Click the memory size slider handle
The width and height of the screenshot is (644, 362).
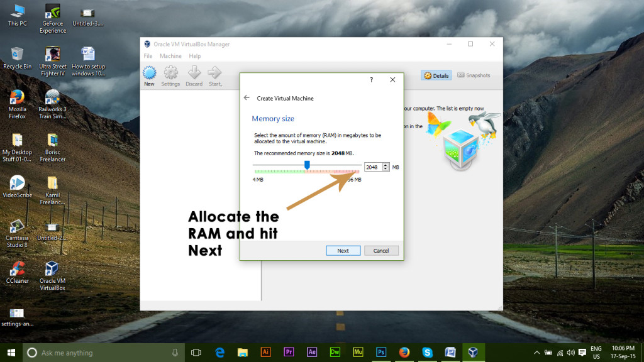[x=307, y=165]
